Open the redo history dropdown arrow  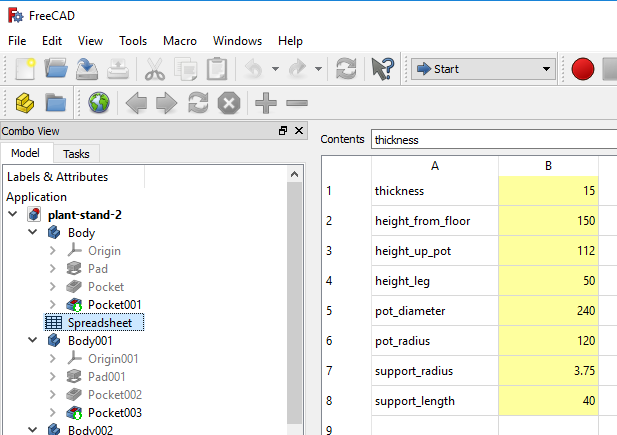(x=318, y=69)
